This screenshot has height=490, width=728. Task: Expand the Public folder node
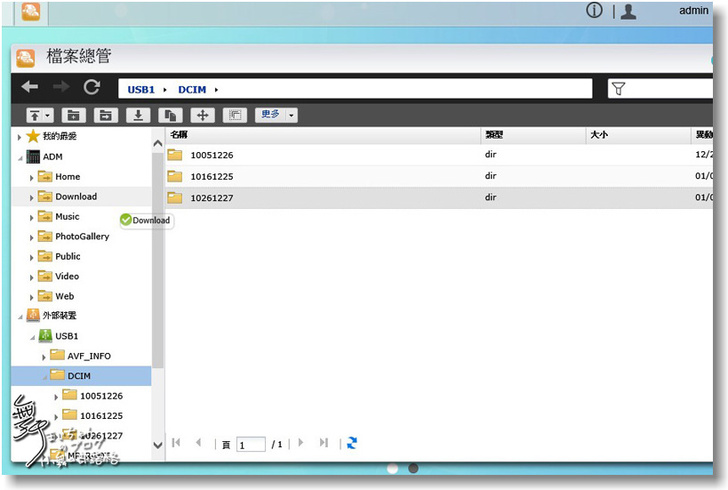tap(31, 258)
